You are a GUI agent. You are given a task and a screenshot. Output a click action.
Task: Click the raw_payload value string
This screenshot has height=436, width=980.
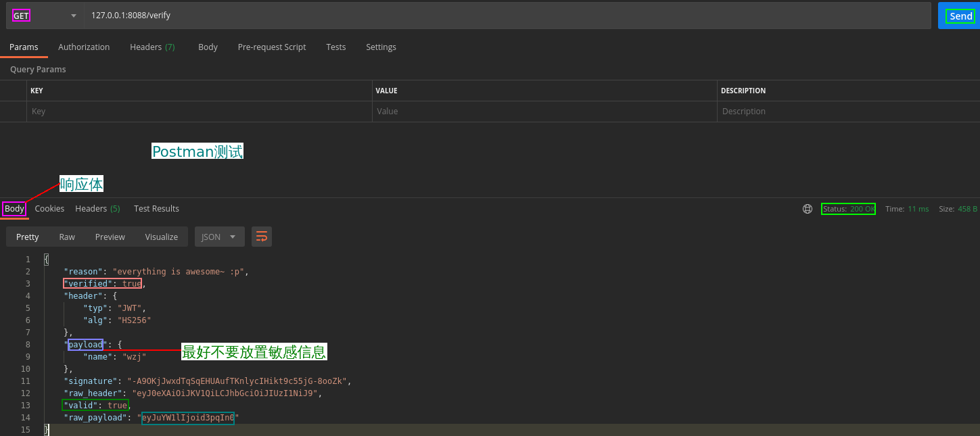pyautogui.click(x=188, y=418)
